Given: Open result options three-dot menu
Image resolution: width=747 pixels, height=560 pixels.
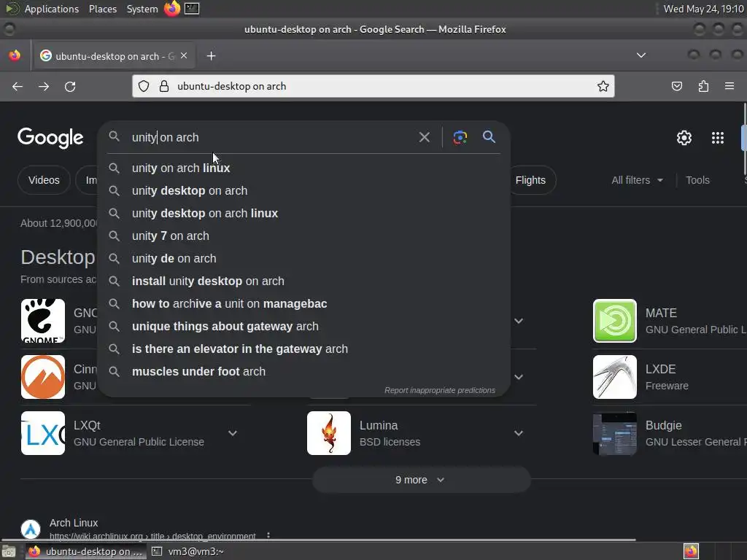Looking at the screenshot, I should [x=268, y=536].
